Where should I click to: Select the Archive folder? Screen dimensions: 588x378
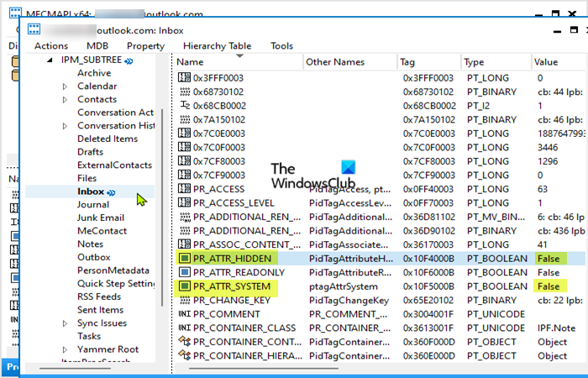pyautogui.click(x=94, y=73)
